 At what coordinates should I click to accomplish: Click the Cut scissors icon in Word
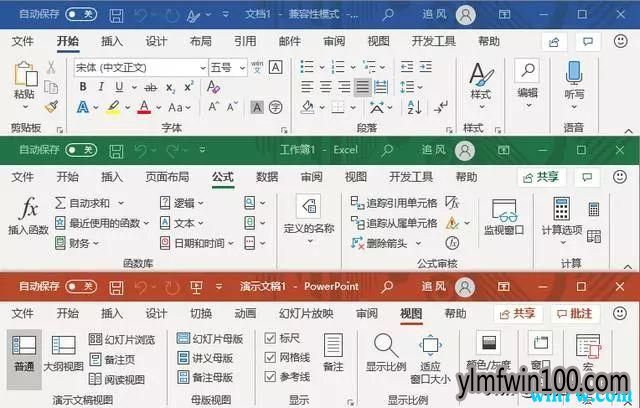click(x=51, y=67)
